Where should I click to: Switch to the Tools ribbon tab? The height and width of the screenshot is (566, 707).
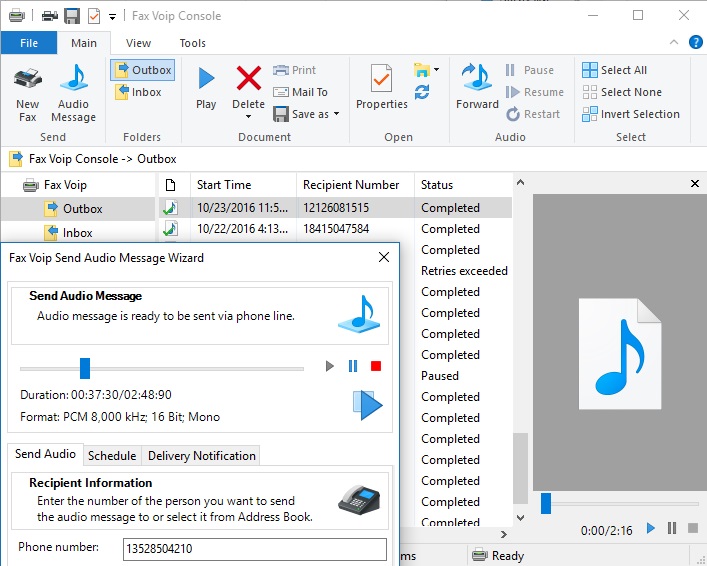[x=193, y=43]
